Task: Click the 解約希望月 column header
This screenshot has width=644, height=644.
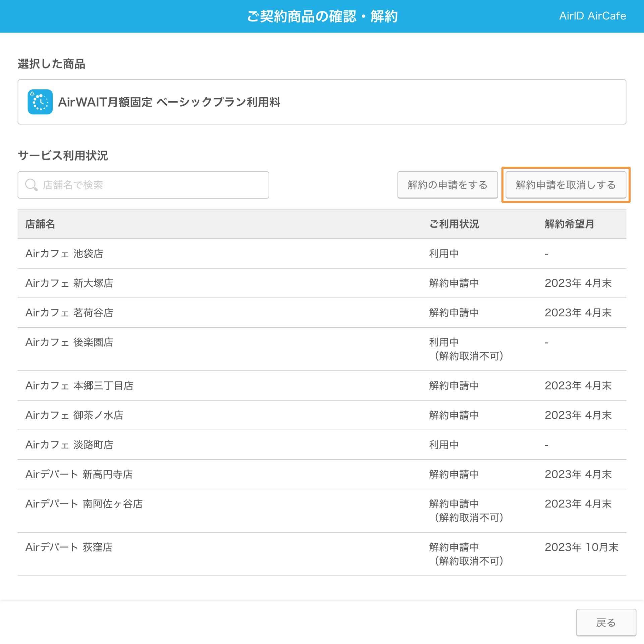Action: (569, 224)
